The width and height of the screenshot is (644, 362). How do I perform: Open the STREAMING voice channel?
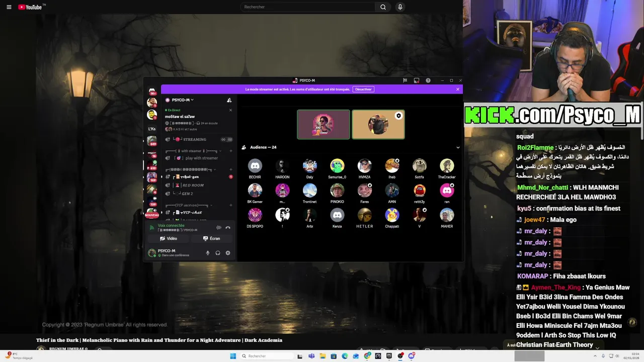[198, 139]
